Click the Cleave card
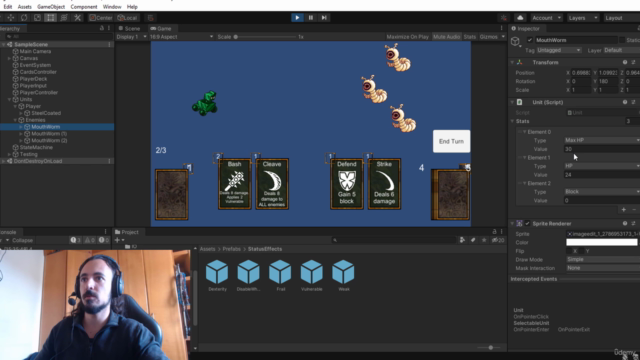The height and width of the screenshot is (360, 640). click(272, 184)
